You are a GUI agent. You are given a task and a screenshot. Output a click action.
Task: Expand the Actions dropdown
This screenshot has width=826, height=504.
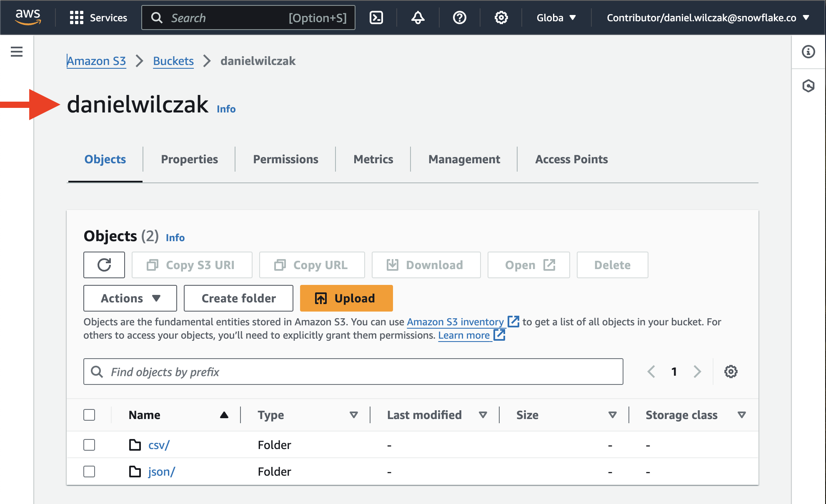[x=130, y=298]
